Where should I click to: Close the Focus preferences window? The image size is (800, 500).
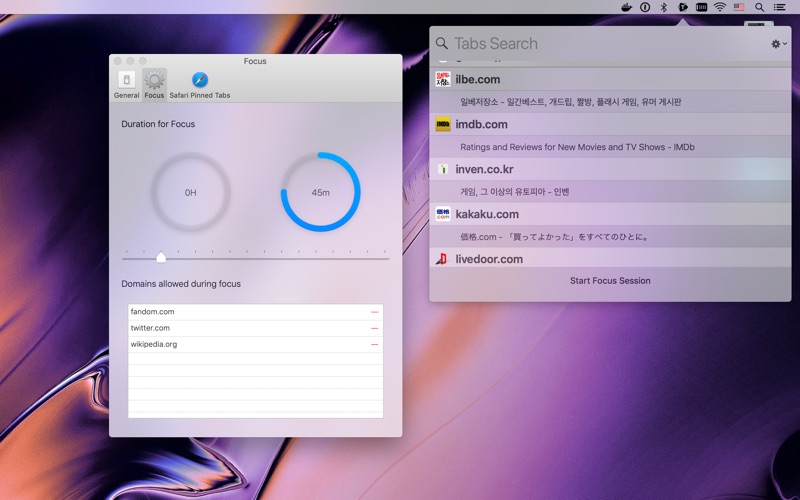point(118,61)
